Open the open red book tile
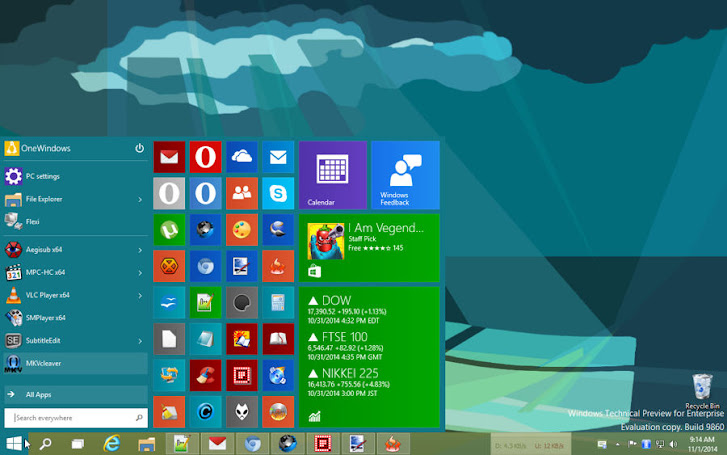This screenshot has width=727, height=455. tap(278, 339)
